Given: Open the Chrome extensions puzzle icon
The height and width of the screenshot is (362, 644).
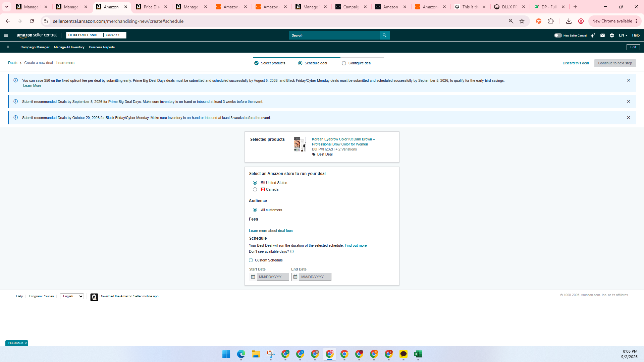Looking at the screenshot, I should click(x=551, y=21).
